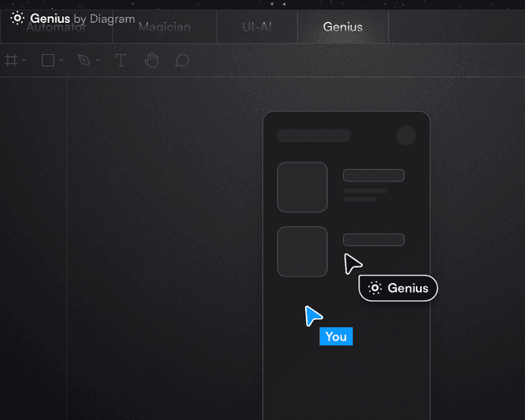Open the Frame tool dropdown chevron

point(24,60)
